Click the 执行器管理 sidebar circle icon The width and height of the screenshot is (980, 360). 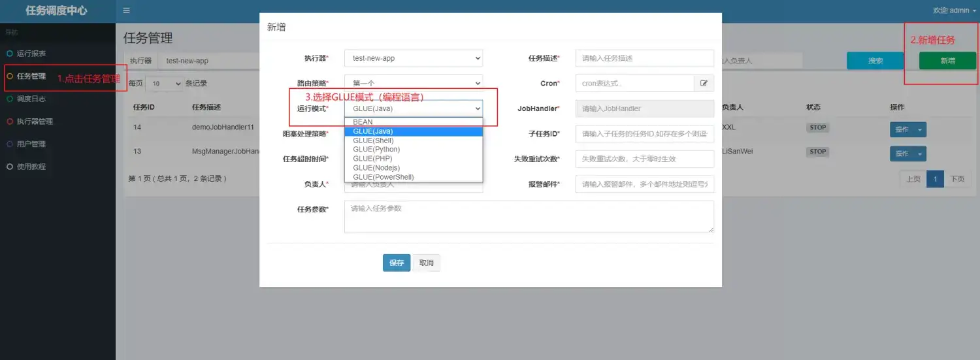9,122
